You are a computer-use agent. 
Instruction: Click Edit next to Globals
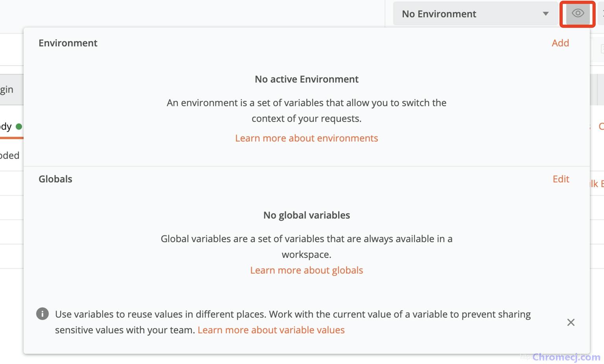pos(561,179)
